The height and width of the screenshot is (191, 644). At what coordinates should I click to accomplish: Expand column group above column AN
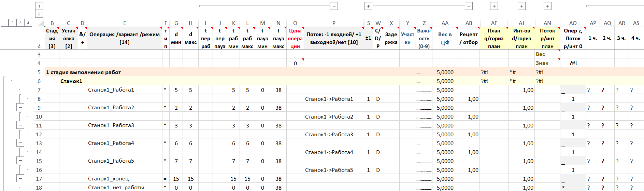point(547,6)
